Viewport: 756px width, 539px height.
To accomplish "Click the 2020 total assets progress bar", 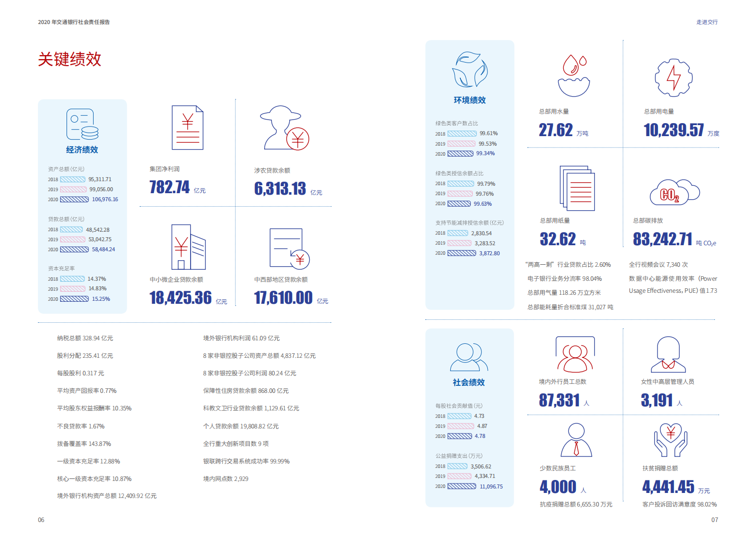I will [x=74, y=199].
